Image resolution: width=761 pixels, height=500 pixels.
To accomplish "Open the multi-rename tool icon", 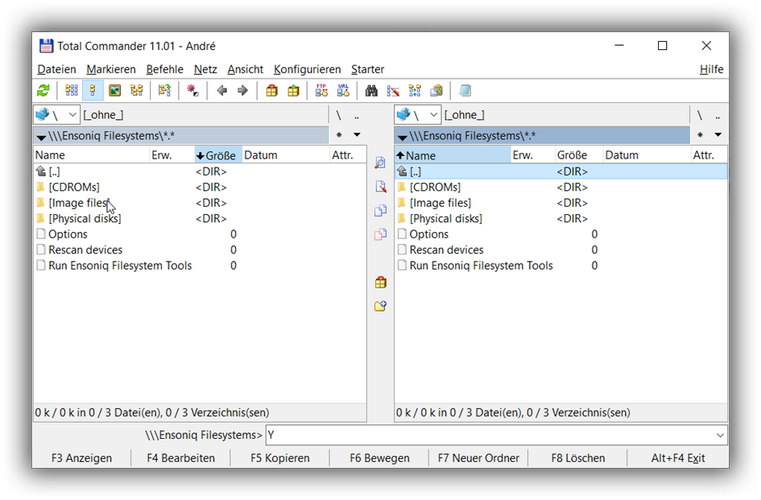I will click(393, 91).
